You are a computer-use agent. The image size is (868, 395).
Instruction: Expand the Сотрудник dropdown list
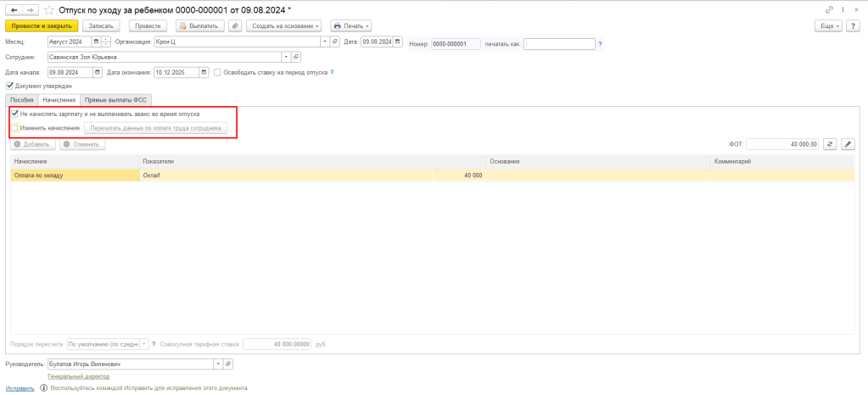(x=285, y=57)
